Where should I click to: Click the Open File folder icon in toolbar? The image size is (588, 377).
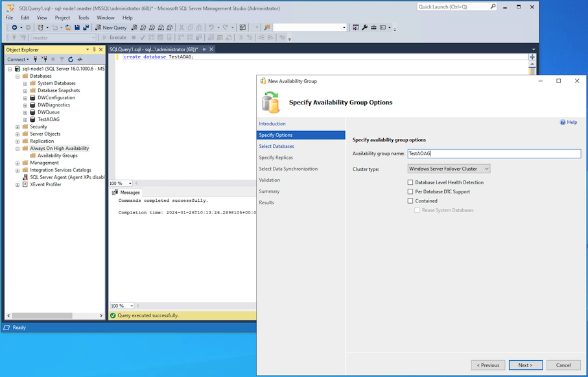coord(68,27)
